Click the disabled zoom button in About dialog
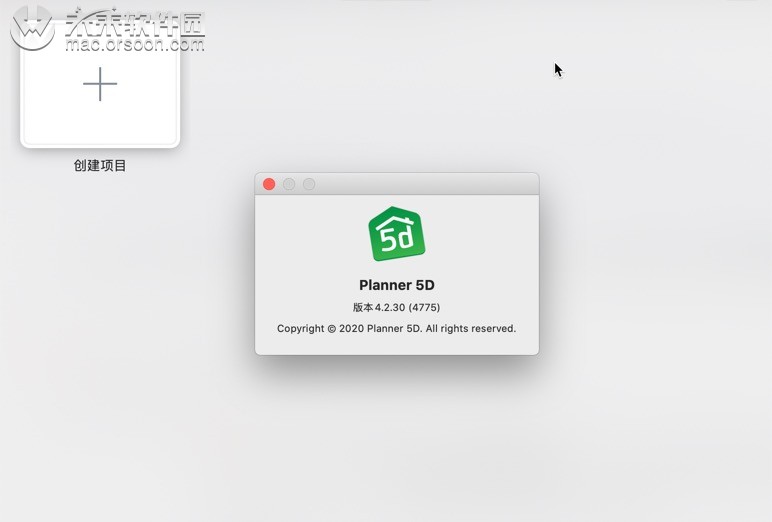 point(309,184)
